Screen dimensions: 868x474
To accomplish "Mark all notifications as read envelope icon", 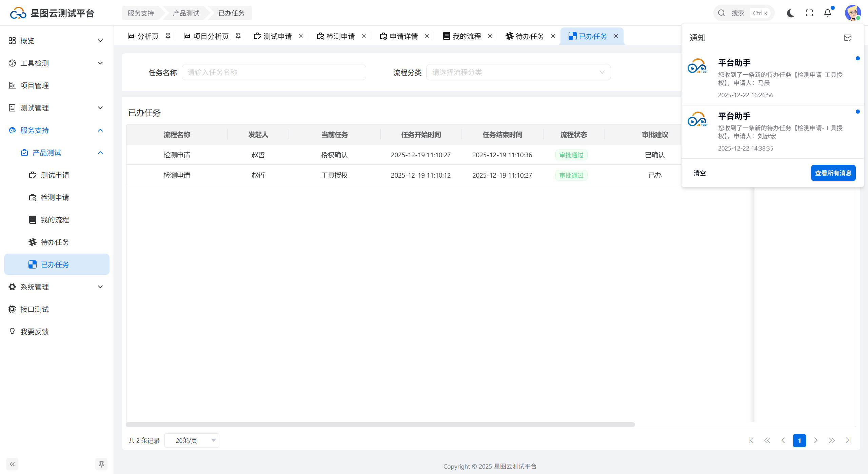I will [x=847, y=38].
